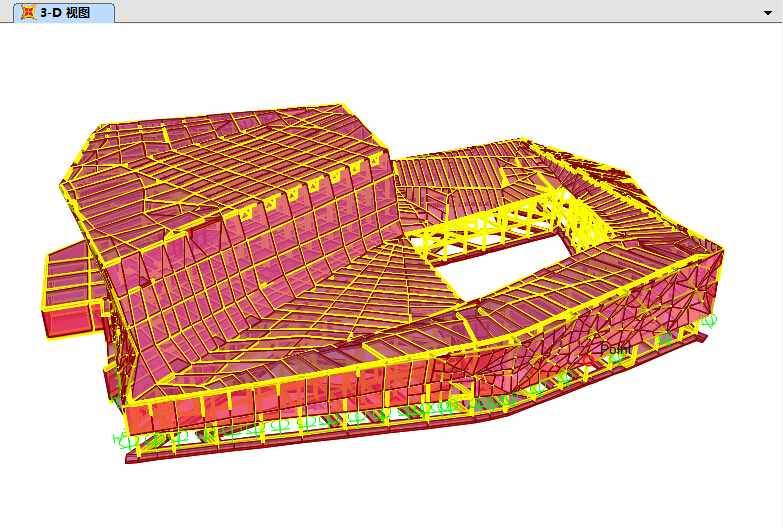Select the dark red base slab edge along the front
The image size is (783, 528).
(300, 446)
